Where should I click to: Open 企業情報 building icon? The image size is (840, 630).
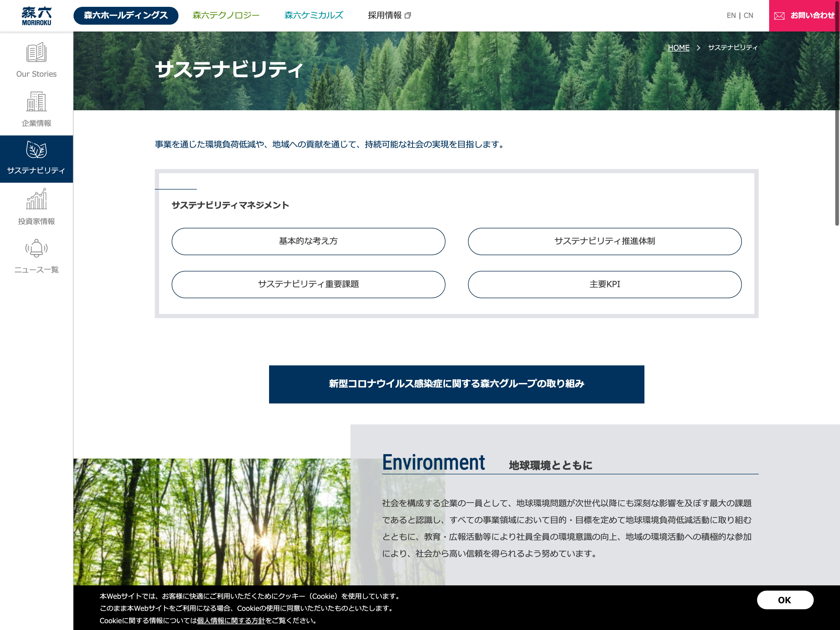tap(36, 101)
